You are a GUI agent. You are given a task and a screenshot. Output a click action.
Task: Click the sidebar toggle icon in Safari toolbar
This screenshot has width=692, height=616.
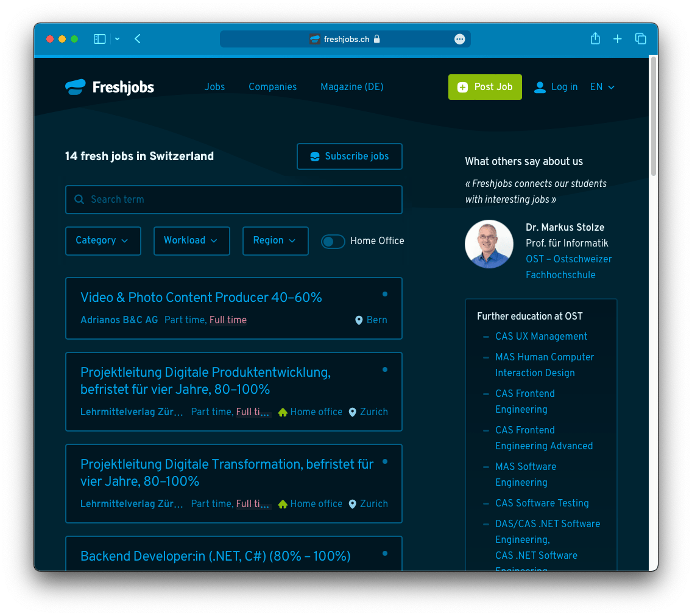point(99,38)
